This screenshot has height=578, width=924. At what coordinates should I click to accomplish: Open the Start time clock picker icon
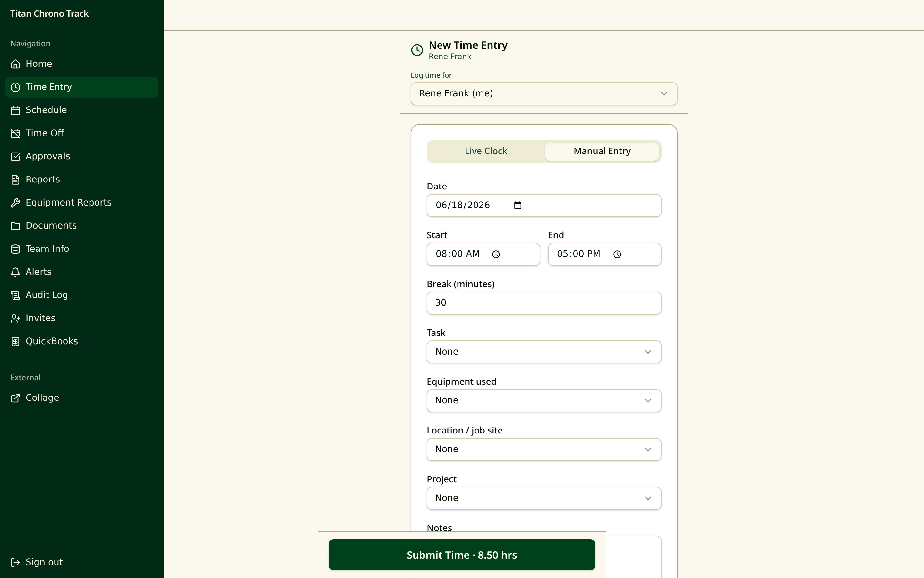496,254
